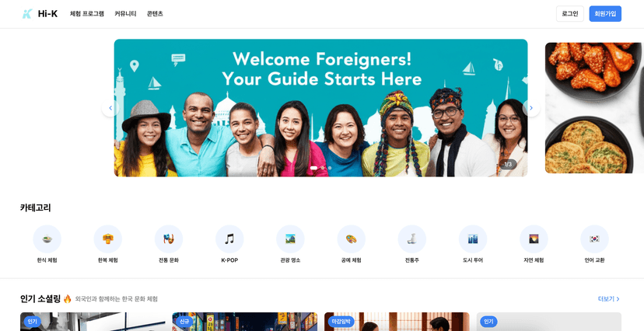This screenshot has height=331, width=644.
Task: Open the 도시 투어 cityscape icon
Action: (x=473, y=239)
